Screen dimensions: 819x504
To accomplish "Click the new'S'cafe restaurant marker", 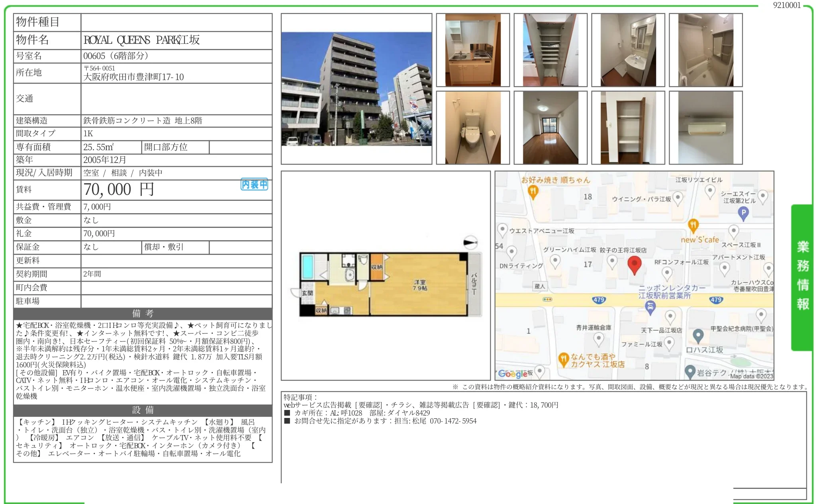I will pos(693,225).
